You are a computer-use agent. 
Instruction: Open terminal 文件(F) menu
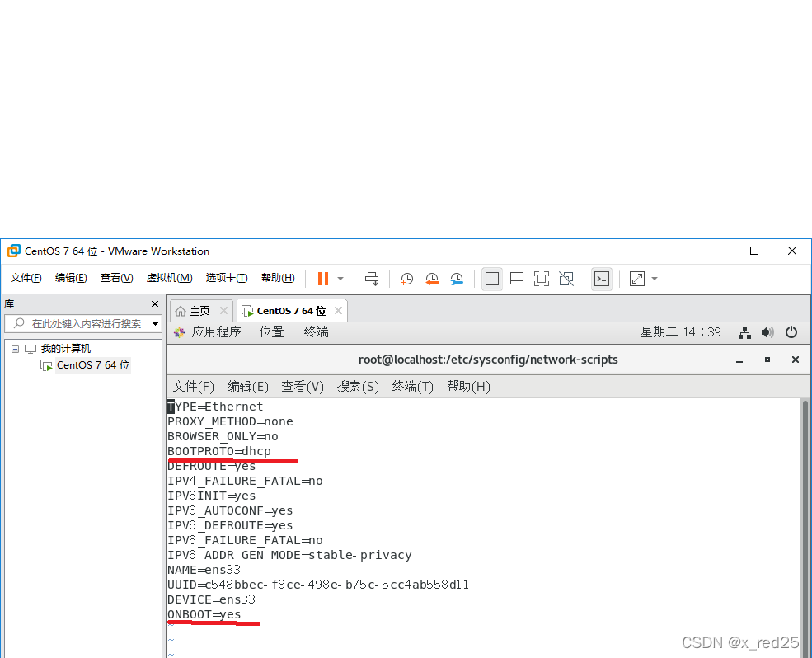click(193, 387)
